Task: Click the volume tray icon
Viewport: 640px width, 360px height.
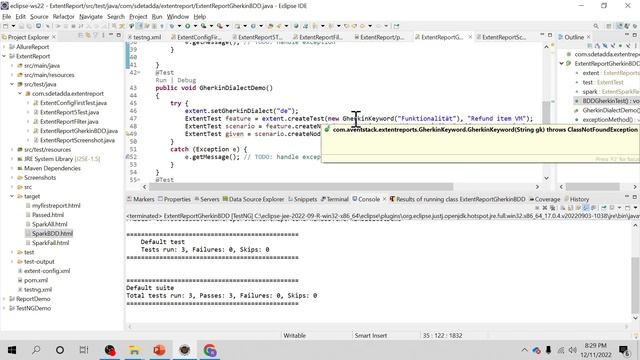Action: click(x=572, y=350)
